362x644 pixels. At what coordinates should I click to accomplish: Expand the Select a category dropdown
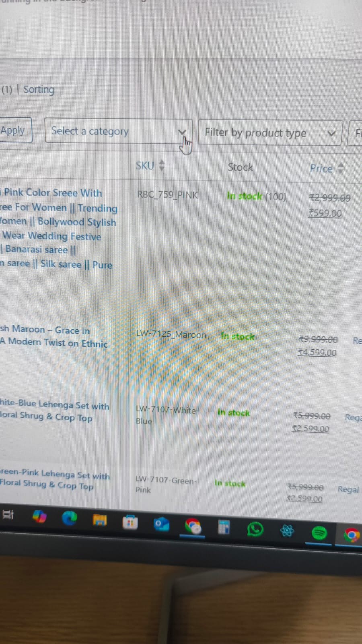[119, 131]
